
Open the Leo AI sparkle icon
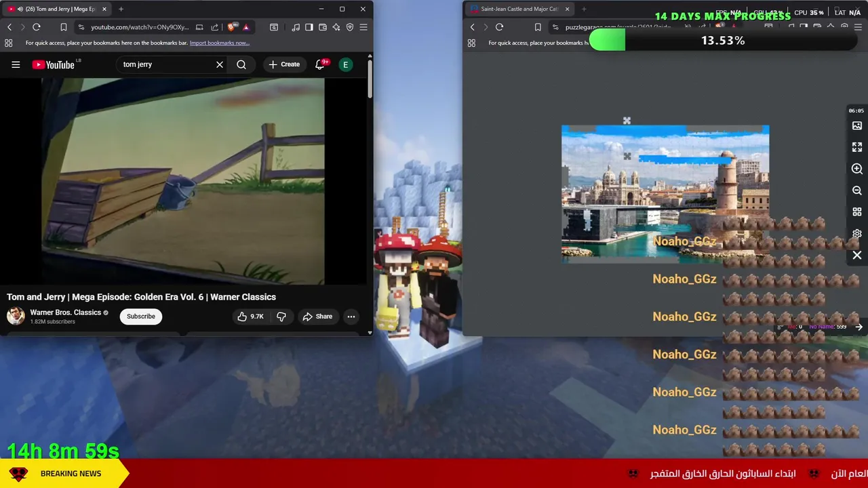tap(336, 27)
